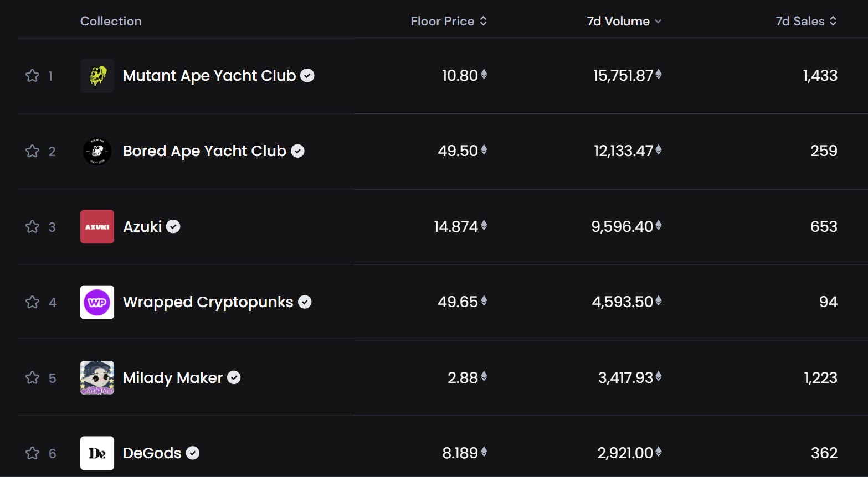Click the verified checkmark next to Azuki
This screenshot has width=868, height=477.
click(x=173, y=227)
